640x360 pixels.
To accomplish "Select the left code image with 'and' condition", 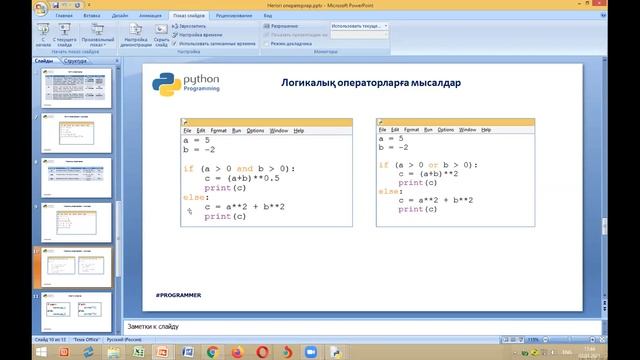I will click(267, 173).
